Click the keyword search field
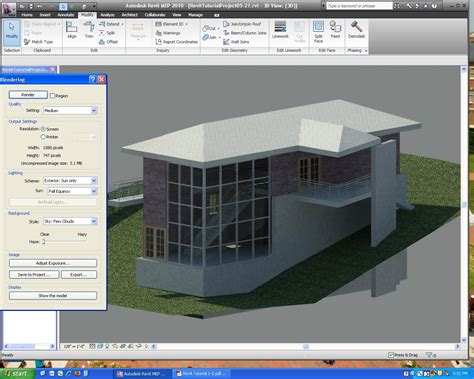 click(359, 6)
